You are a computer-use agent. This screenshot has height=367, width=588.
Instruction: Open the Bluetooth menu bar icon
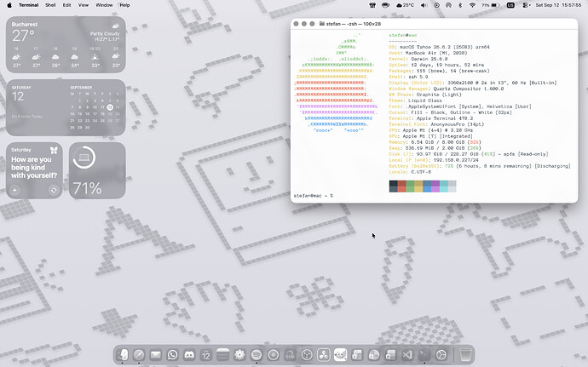(460, 5)
